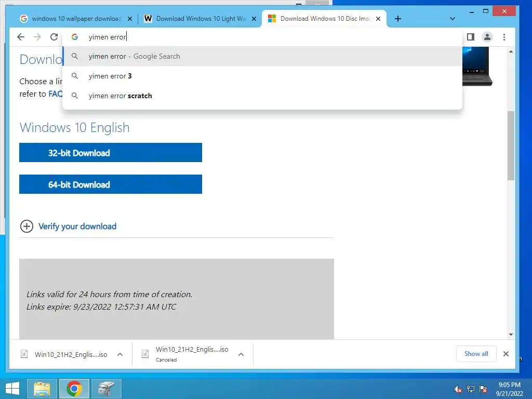
Task: Open the Chrome profile avatar
Action: click(487, 37)
